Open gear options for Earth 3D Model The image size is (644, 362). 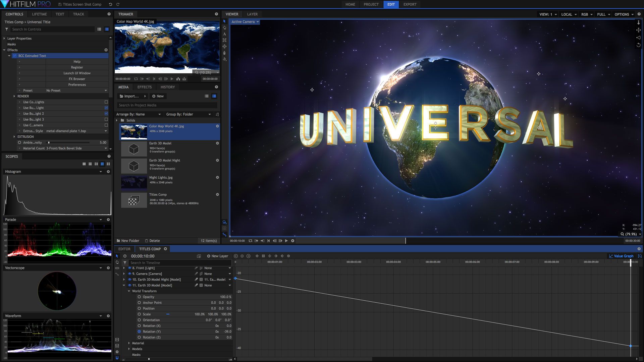tap(217, 143)
